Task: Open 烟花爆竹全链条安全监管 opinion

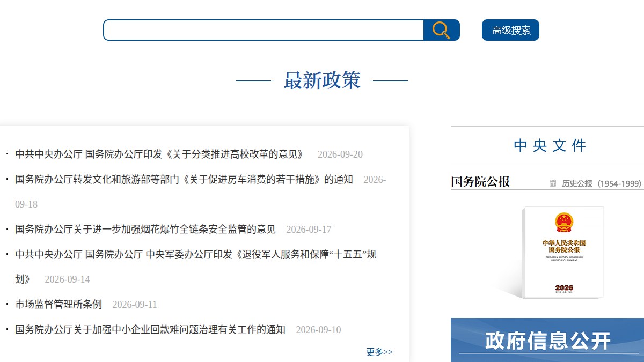Action: click(x=145, y=230)
